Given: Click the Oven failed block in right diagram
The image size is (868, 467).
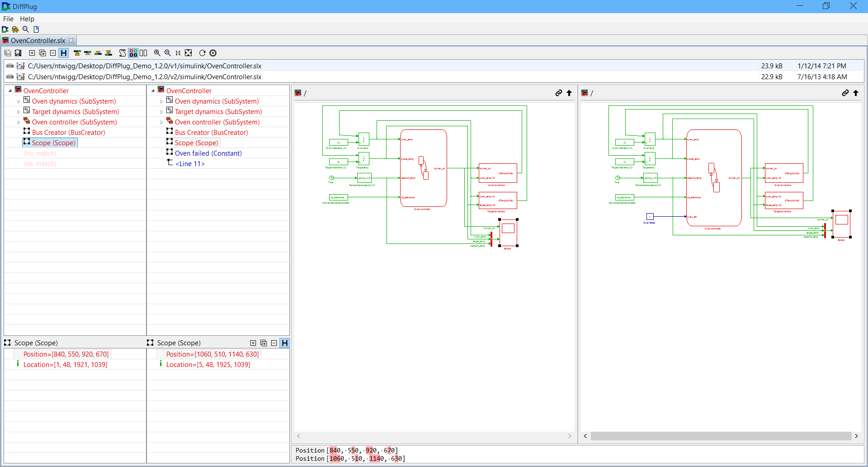Looking at the screenshot, I should [650, 216].
